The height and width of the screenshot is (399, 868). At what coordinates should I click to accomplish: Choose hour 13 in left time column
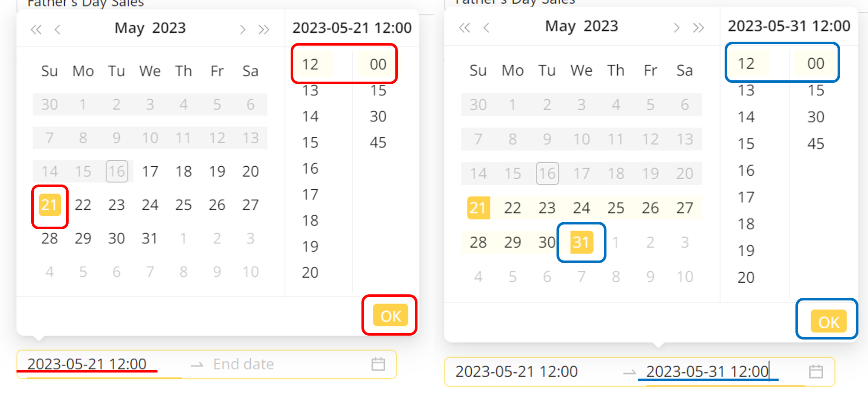(310, 91)
